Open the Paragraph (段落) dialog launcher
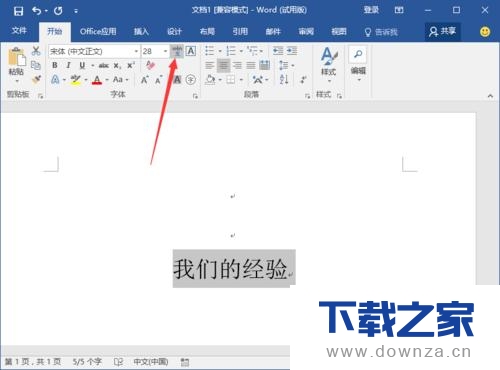The height and width of the screenshot is (370, 500). tap(307, 96)
